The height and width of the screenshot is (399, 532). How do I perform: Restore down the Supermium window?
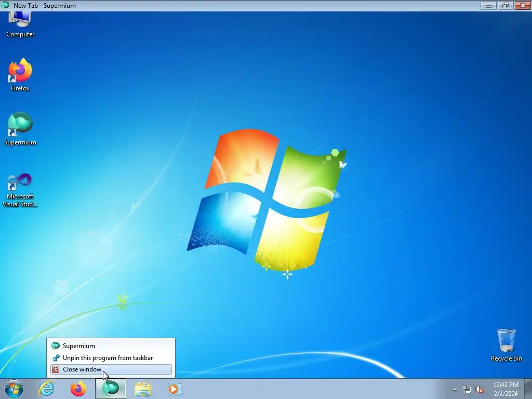506,5
